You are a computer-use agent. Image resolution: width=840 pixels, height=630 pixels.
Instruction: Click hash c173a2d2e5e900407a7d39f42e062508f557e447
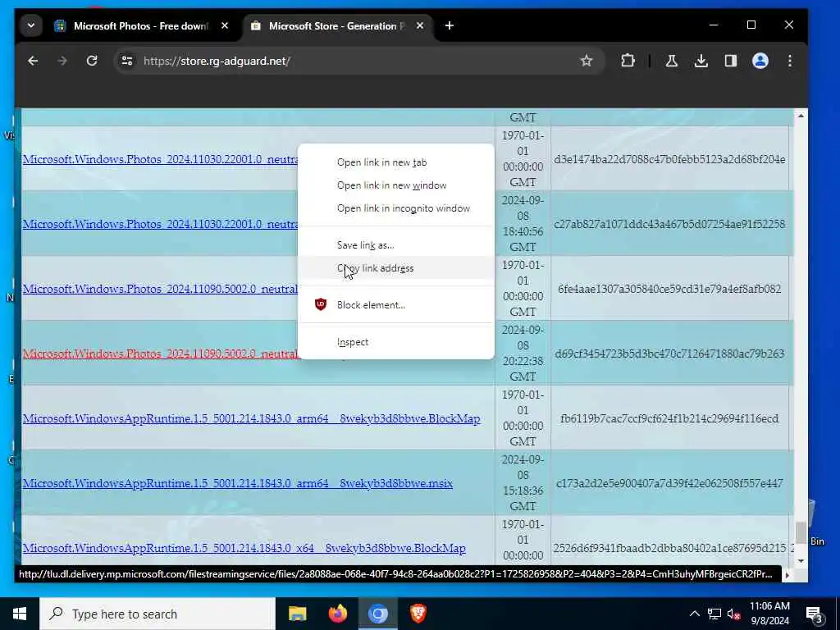click(x=669, y=483)
